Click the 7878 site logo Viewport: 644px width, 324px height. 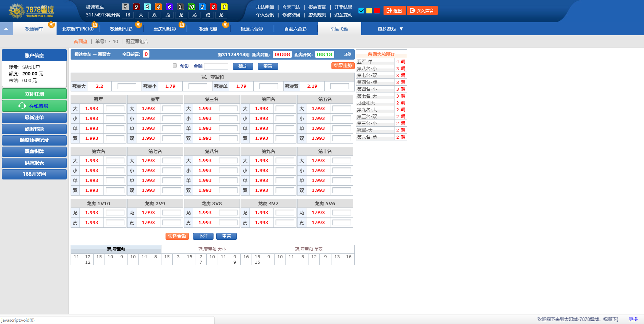(x=32, y=11)
